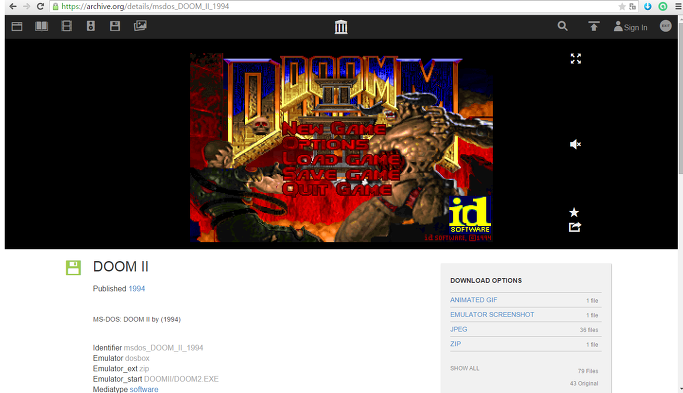This screenshot has width=683, height=393.
Task: Reload the archive.org page
Action: [41, 6]
